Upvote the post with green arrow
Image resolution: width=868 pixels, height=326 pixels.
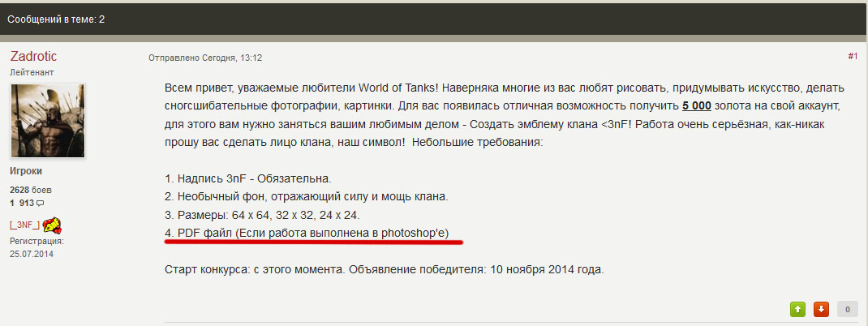(x=797, y=310)
